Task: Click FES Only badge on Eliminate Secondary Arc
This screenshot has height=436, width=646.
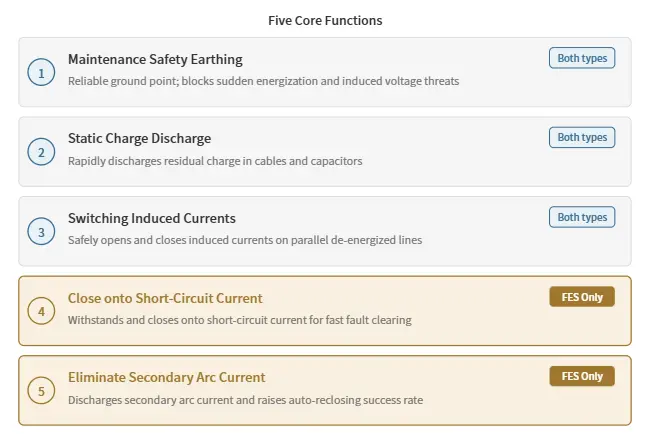Action: click(x=582, y=376)
